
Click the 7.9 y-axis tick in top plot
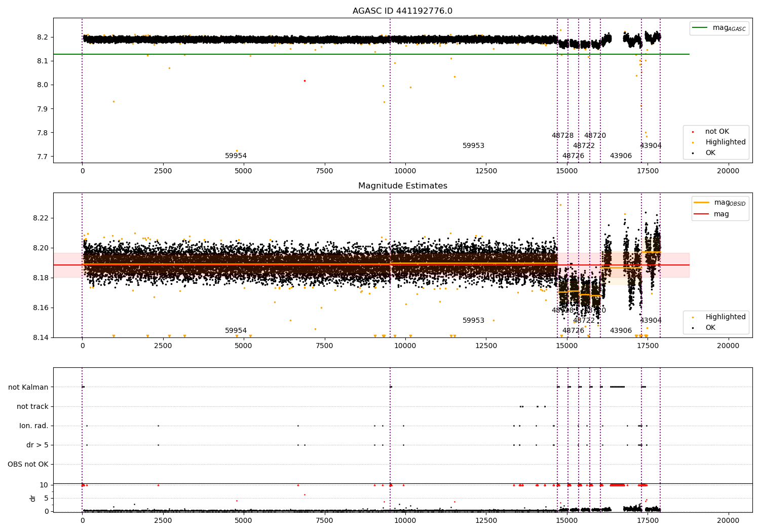43,109
